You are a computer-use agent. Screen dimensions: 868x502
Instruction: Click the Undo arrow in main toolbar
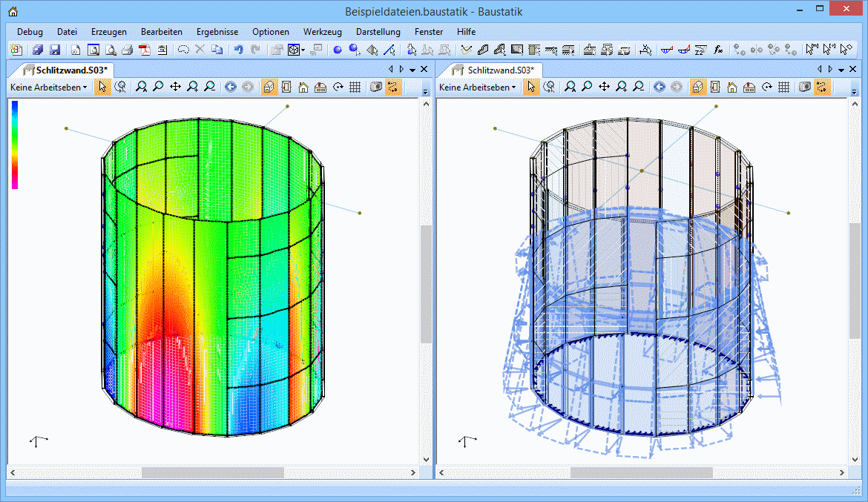pos(238,50)
